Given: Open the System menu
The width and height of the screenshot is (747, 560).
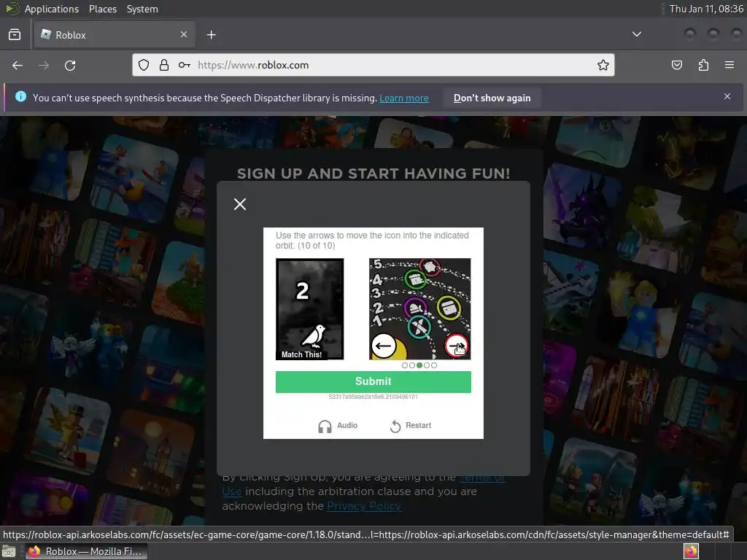Looking at the screenshot, I should [x=142, y=9].
